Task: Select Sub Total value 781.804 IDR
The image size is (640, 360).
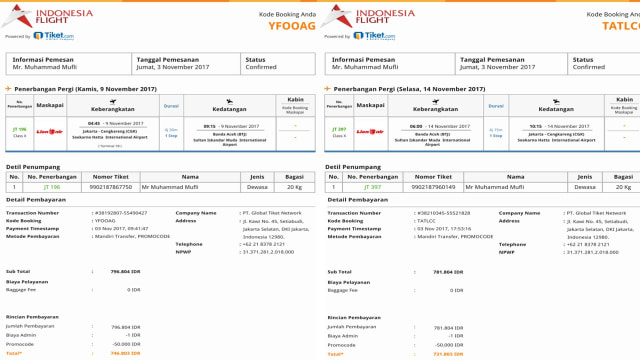Action: (x=448, y=272)
